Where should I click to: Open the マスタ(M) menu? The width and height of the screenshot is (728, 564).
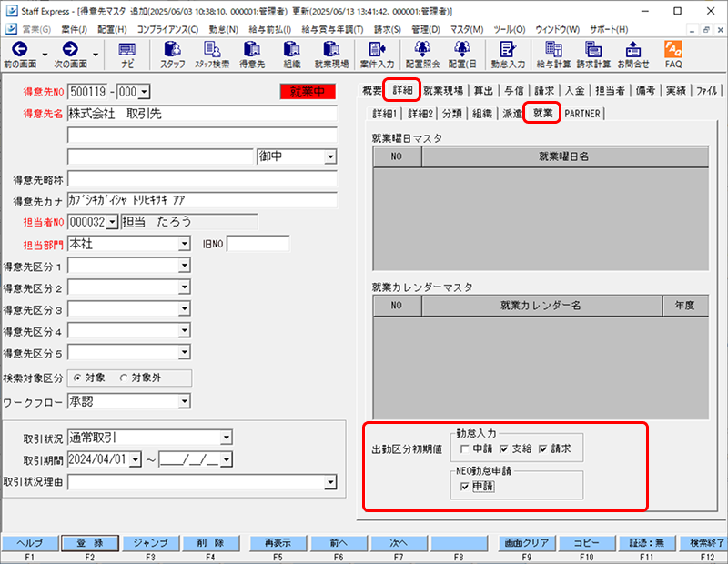467,29
